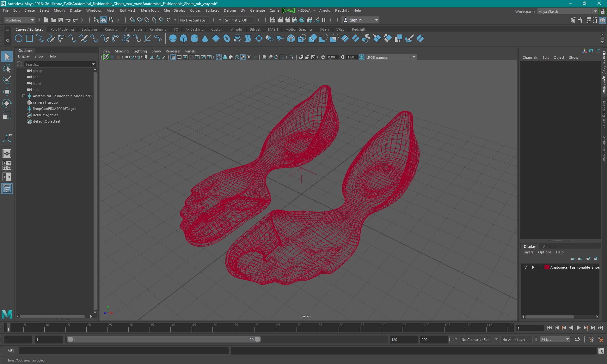Click the Save scene icon
The width and height of the screenshot is (607, 364).
tap(61, 20)
